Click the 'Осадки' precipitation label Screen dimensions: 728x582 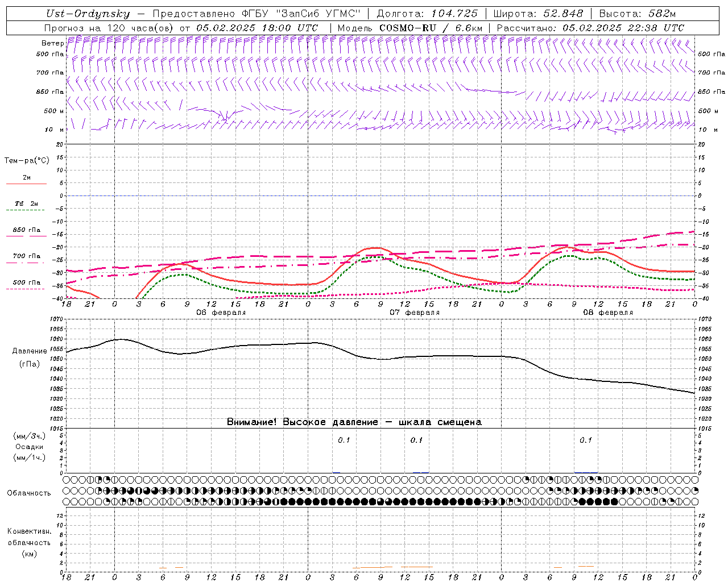(30, 447)
